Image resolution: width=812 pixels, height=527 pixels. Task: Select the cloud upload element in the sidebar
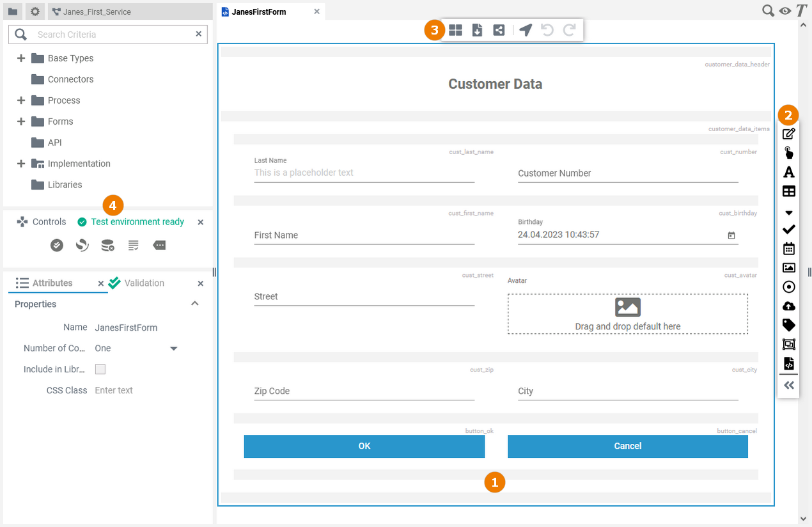(789, 306)
